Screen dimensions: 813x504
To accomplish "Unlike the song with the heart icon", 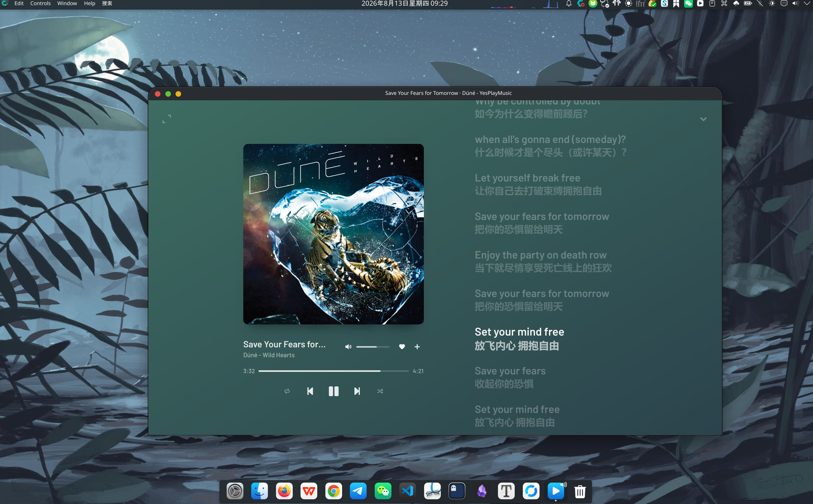I will 402,347.
